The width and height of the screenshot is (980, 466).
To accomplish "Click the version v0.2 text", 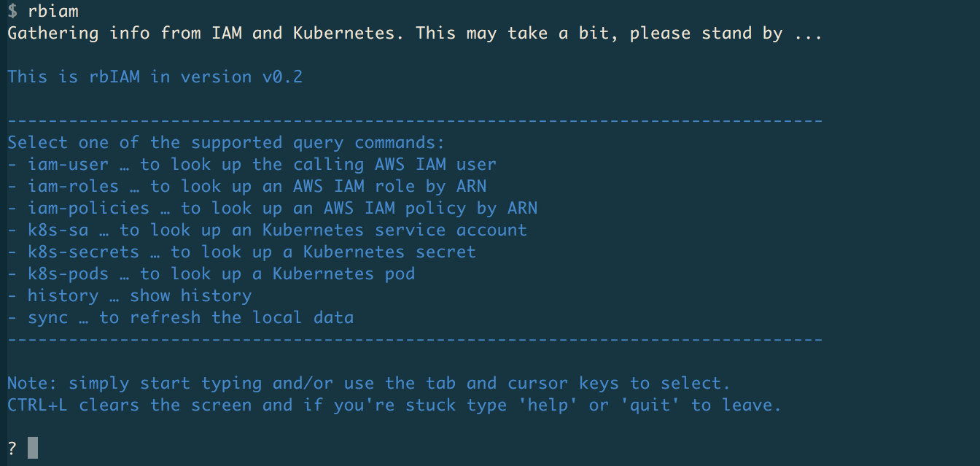I will 241,77.
